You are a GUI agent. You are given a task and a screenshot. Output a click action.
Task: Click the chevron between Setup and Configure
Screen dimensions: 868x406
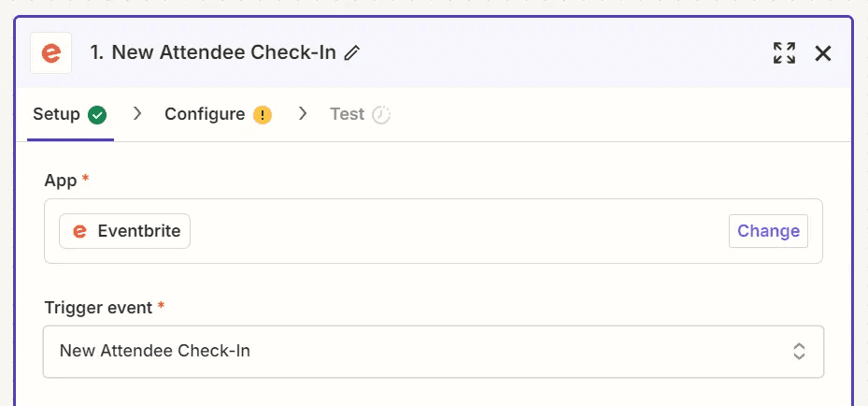pyautogui.click(x=137, y=114)
